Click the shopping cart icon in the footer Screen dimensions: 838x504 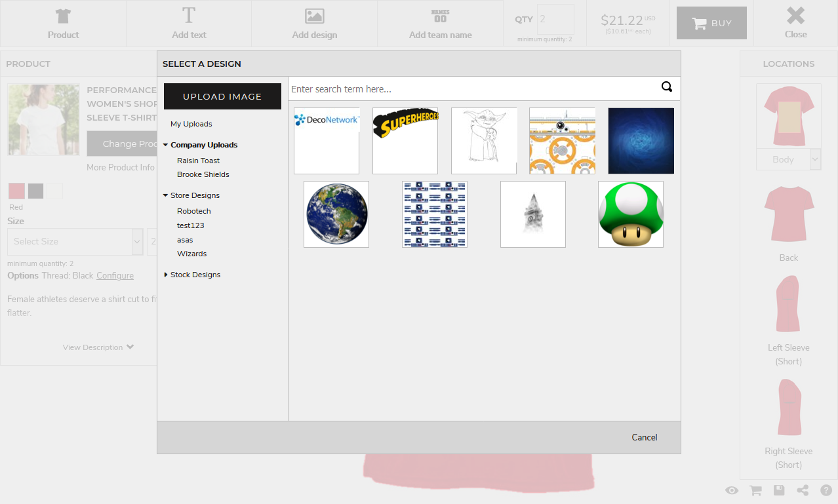pos(755,490)
